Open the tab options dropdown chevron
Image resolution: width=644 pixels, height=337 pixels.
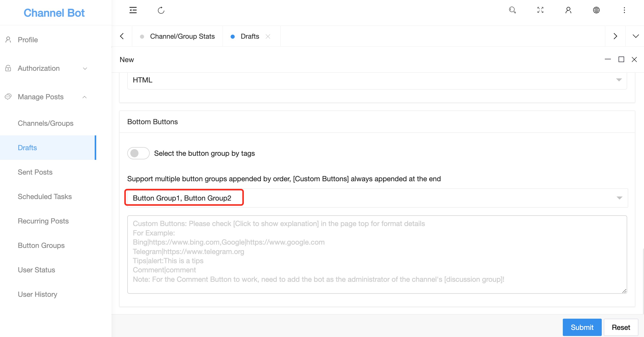[x=636, y=36]
